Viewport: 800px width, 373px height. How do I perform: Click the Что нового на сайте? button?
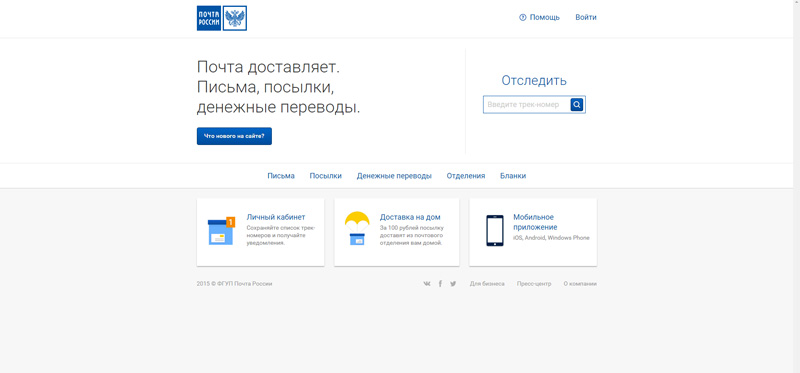pyautogui.click(x=234, y=136)
